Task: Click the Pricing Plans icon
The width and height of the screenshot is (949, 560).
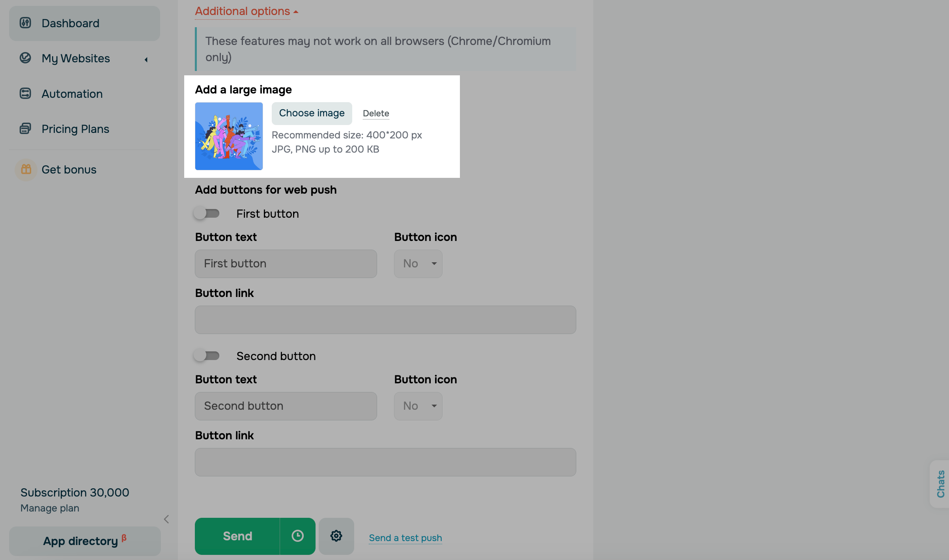Action: pyautogui.click(x=25, y=129)
